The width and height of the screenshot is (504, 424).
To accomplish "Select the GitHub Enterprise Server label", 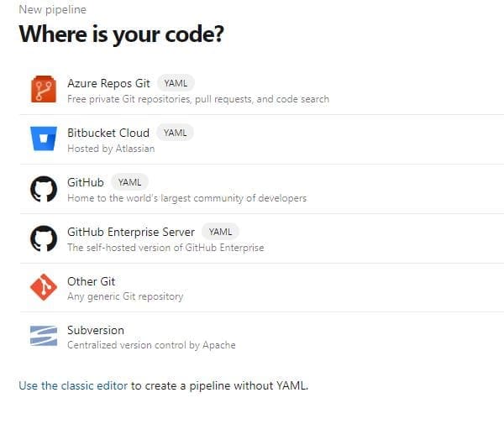I will click(130, 232).
